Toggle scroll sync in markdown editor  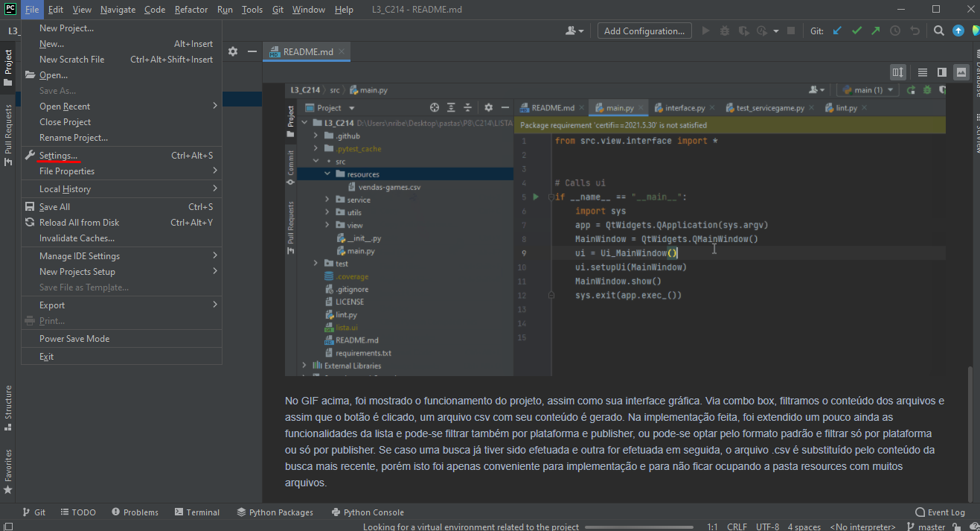898,72
